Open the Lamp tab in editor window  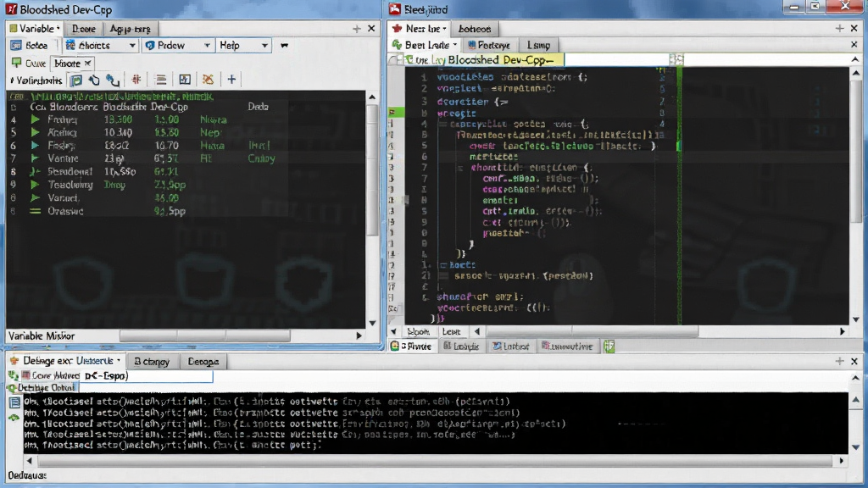538,46
